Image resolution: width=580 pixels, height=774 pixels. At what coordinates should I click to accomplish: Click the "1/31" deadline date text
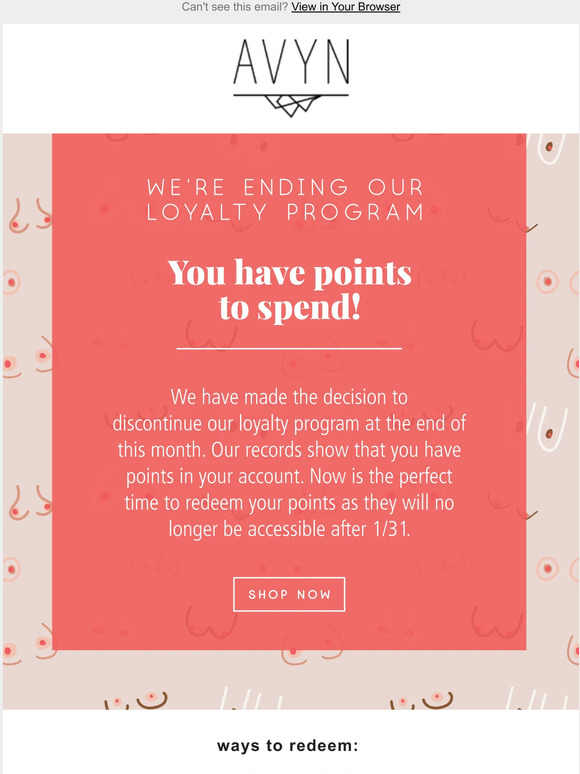(390, 529)
